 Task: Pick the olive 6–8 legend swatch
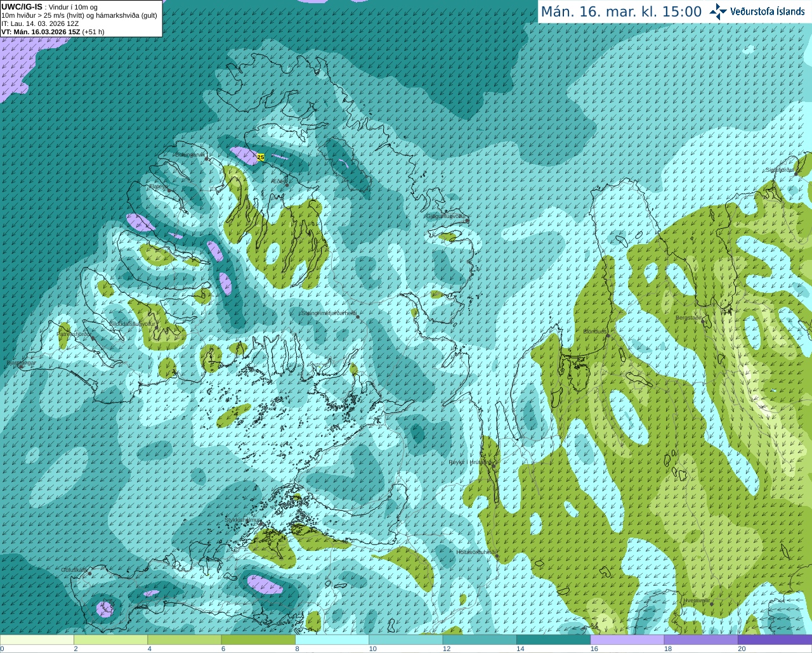click(x=258, y=640)
